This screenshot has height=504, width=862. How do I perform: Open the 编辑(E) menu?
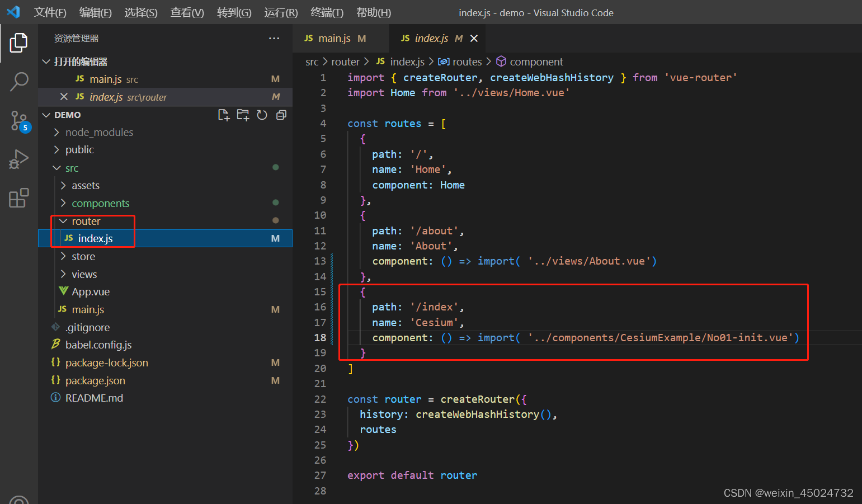pyautogui.click(x=96, y=12)
